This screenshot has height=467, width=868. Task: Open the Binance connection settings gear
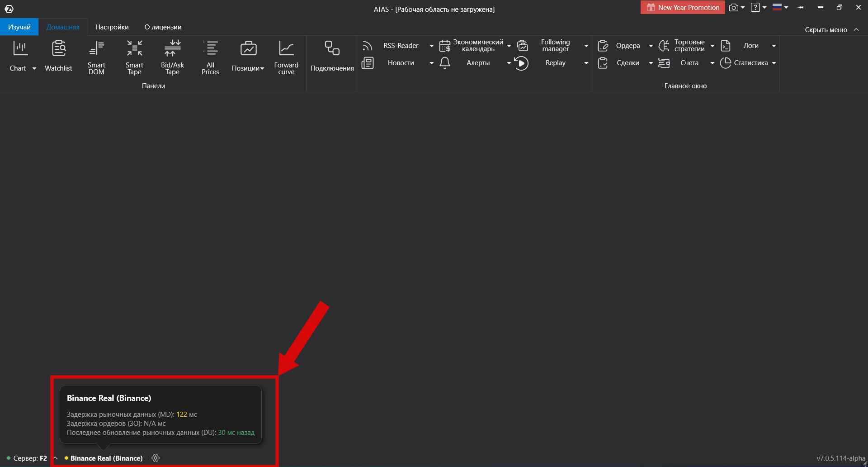click(x=156, y=458)
